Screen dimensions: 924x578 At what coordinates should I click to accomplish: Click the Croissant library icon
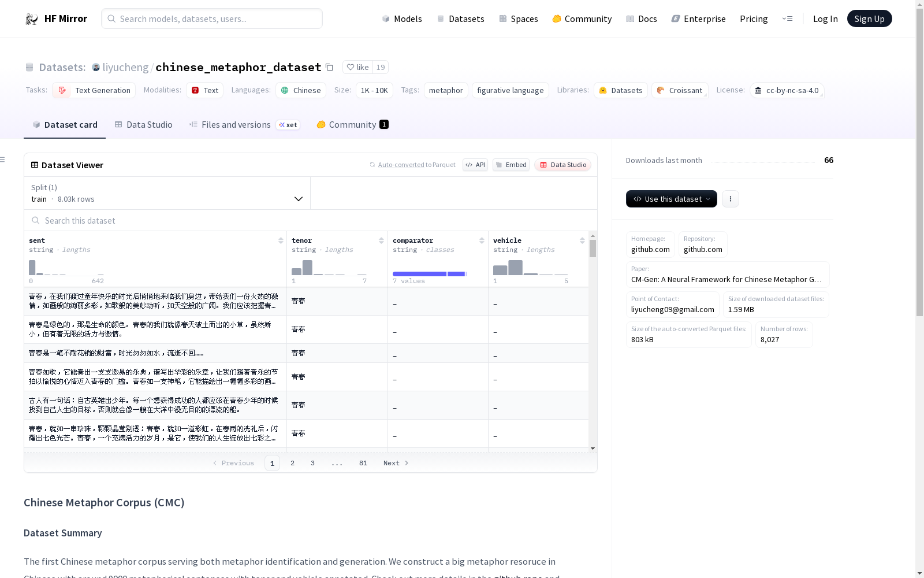point(661,90)
